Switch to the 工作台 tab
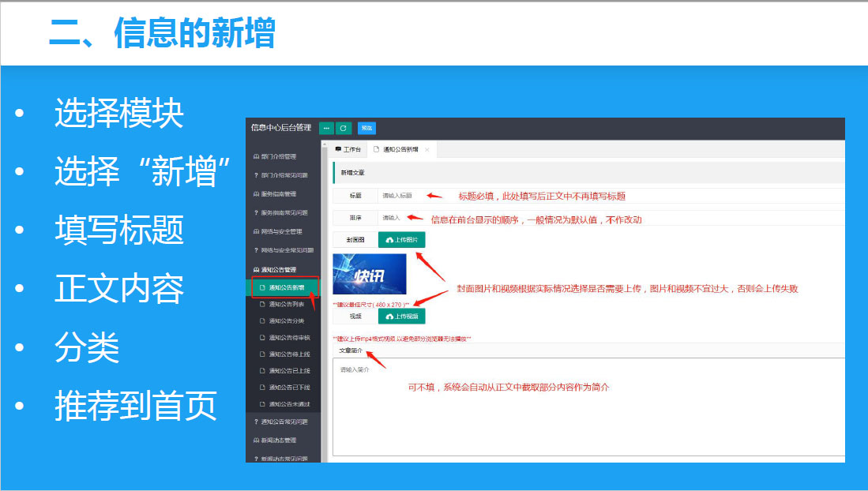 (348, 149)
